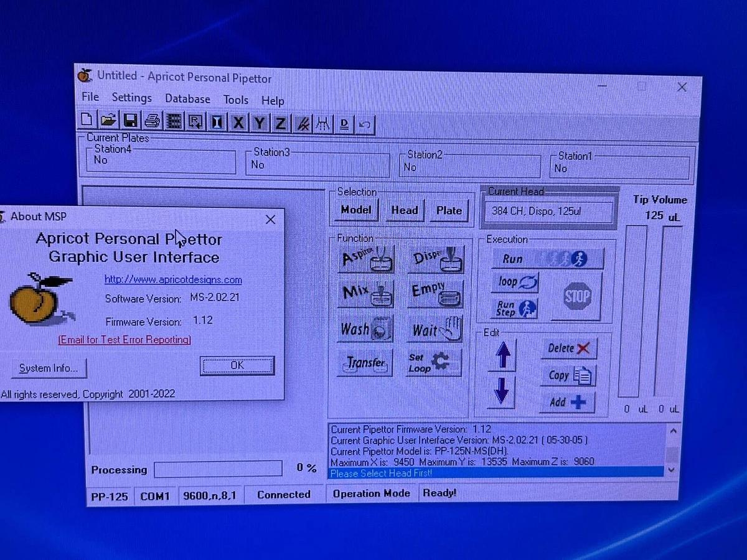Click the plate grid toolbar icon
Screen dimensions: 747x560
coord(174,121)
